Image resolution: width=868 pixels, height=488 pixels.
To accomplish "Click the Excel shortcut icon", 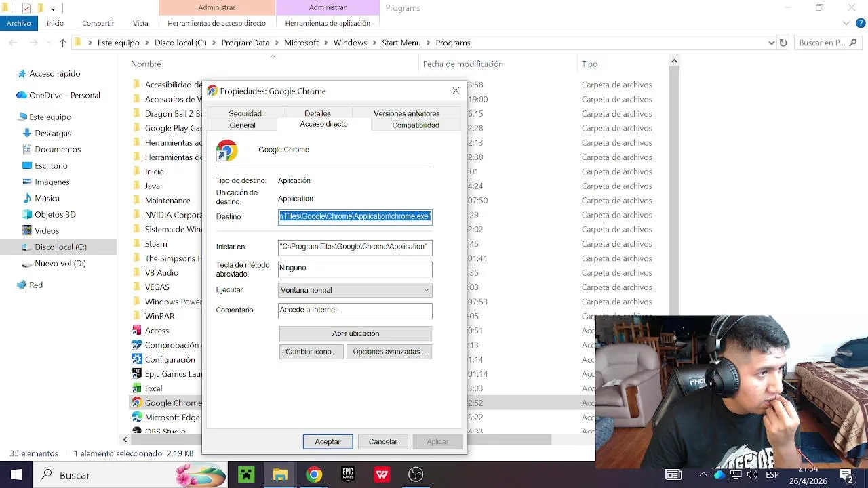I will point(136,388).
